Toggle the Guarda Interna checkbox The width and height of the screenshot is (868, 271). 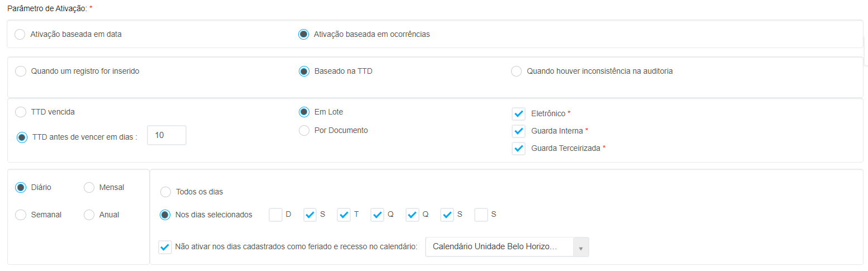point(518,131)
